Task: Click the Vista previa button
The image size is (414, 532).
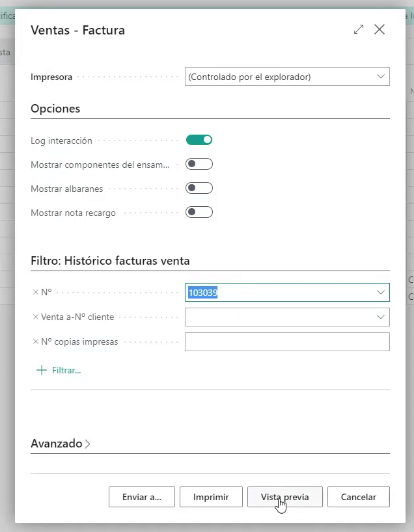Action: (x=284, y=497)
